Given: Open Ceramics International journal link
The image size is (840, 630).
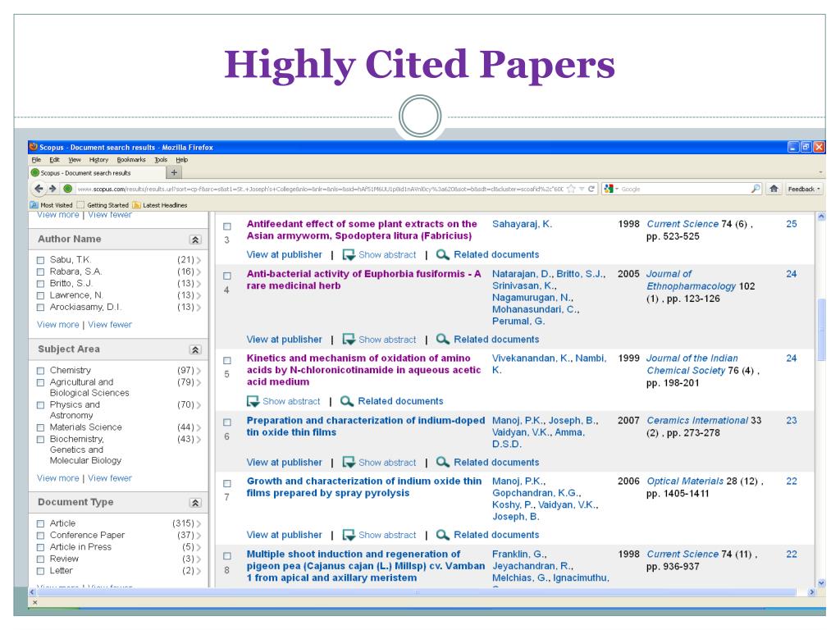Looking at the screenshot, I should click(697, 421).
